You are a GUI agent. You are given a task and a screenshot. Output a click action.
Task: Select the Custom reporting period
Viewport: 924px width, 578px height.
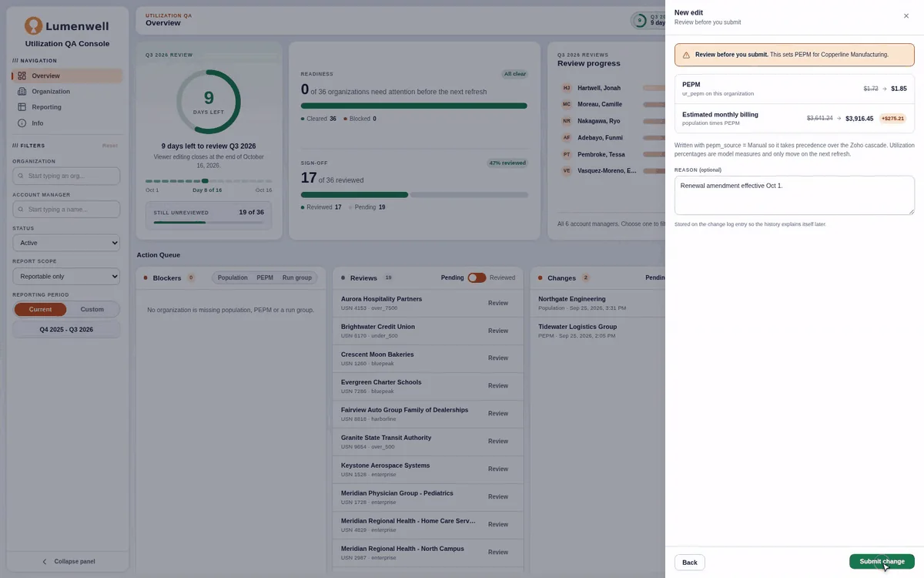pos(92,309)
